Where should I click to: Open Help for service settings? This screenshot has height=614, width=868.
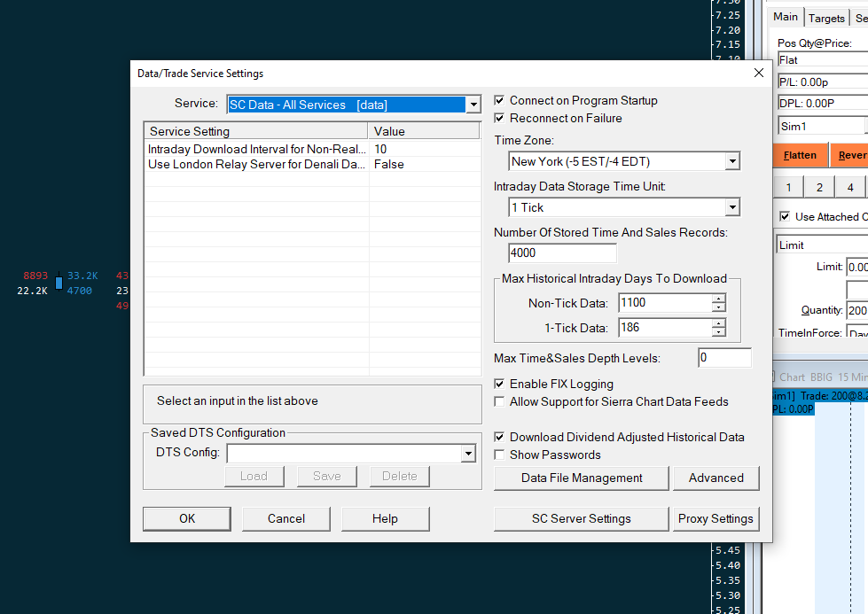[x=386, y=519]
